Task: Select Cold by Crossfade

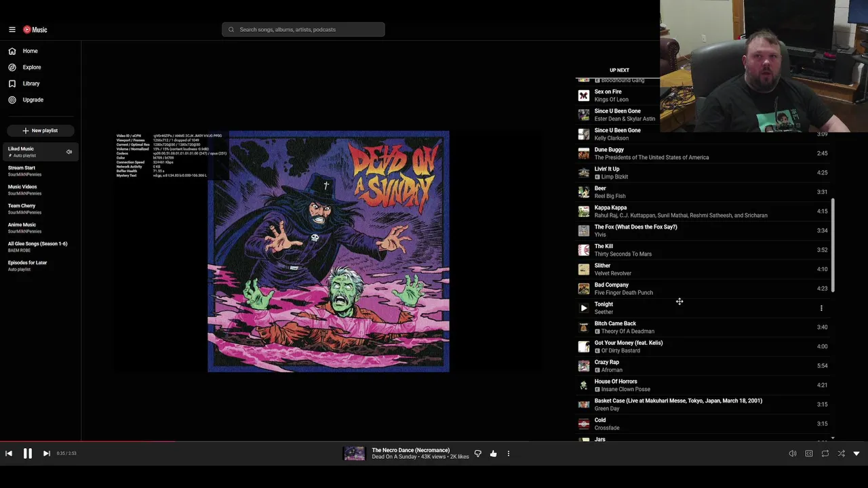Action: pyautogui.click(x=703, y=424)
